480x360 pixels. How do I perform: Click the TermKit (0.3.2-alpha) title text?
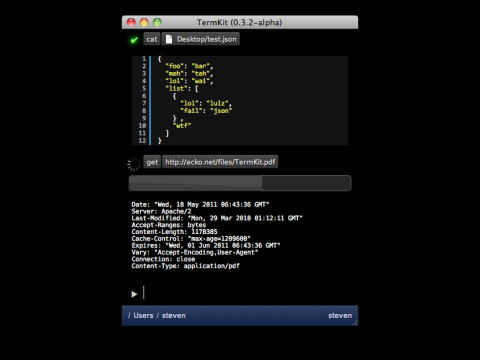click(x=239, y=22)
